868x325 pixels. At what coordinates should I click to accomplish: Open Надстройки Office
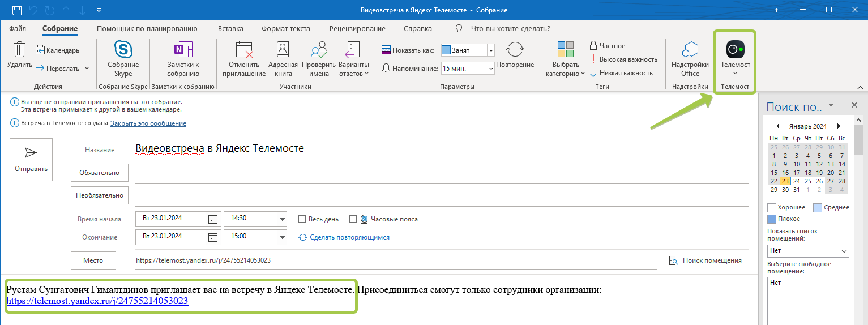(690, 59)
